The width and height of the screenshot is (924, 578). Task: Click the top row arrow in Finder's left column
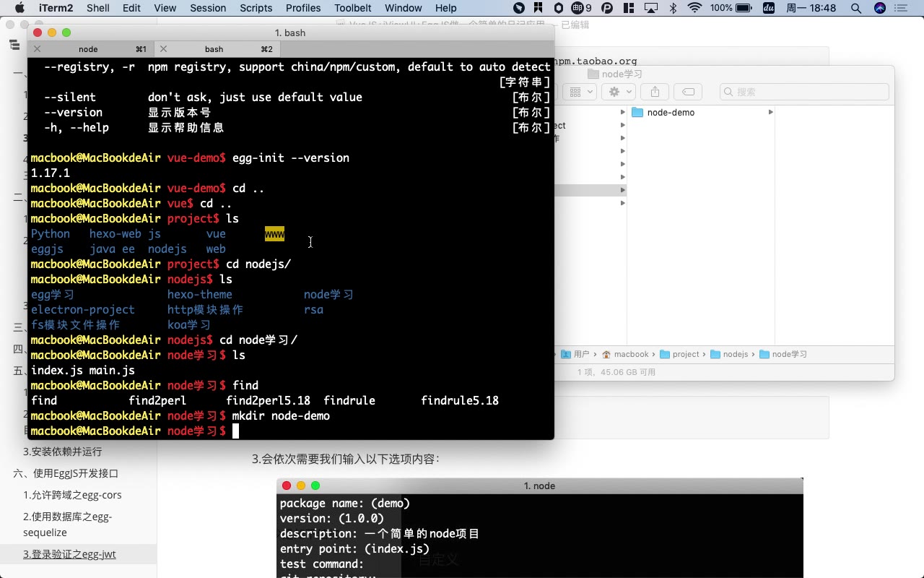623,112
